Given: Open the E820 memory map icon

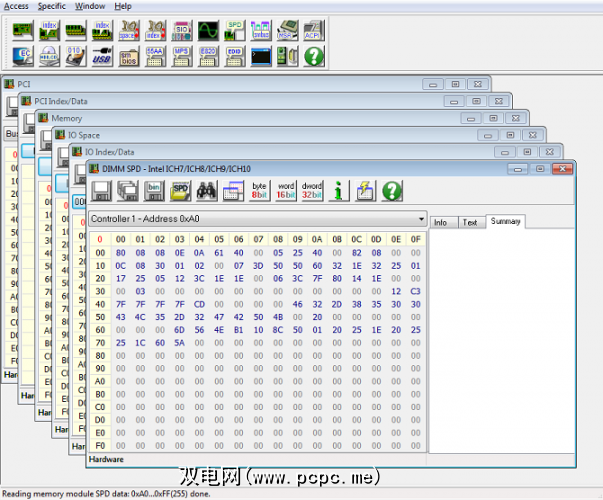Looking at the screenshot, I should 208,55.
